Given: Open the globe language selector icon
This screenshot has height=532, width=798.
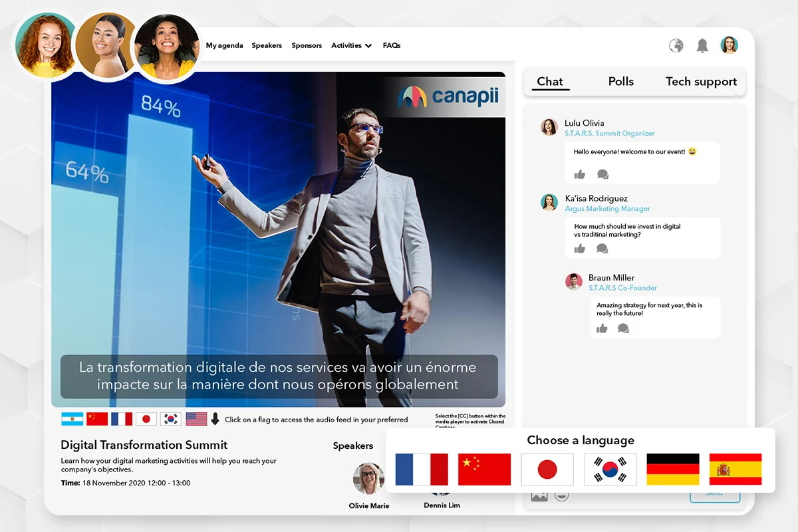Looking at the screenshot, I should [676, 45].
